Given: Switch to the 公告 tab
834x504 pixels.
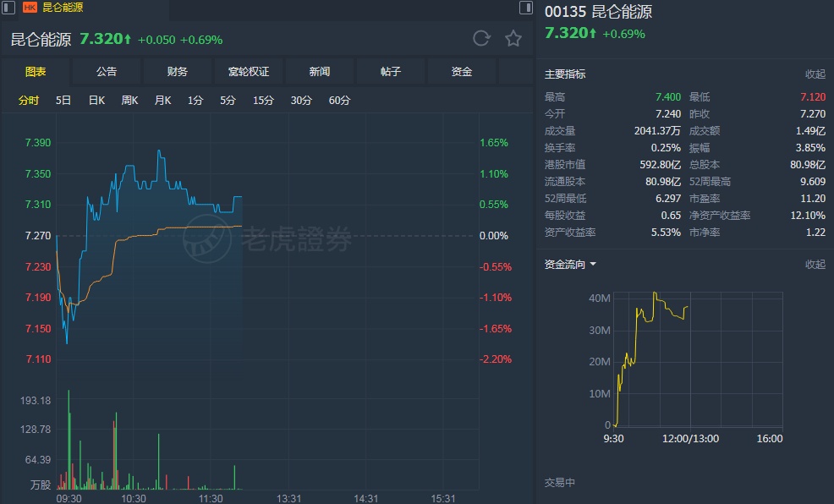Looking at the screenshot, I should [107, 72].
